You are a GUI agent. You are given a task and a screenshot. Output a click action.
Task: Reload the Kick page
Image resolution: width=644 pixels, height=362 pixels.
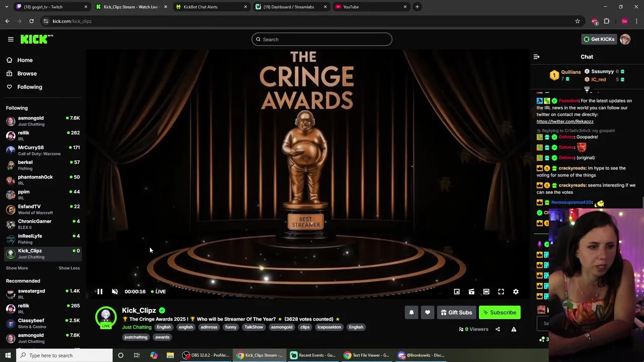click(31, 21)
